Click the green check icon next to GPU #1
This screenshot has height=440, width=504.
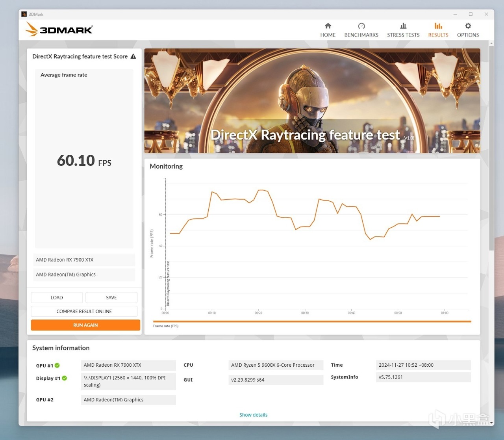57,366
